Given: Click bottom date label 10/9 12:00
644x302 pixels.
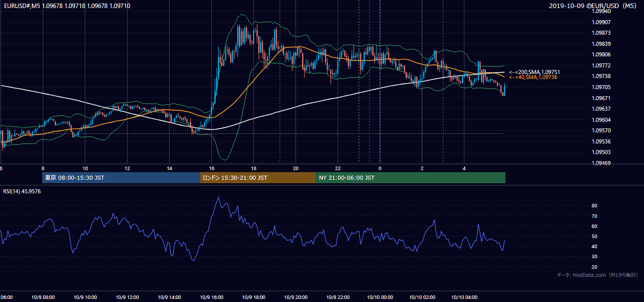Looking at the screenshot, I should pyautogui.click(x=126, y=297).
